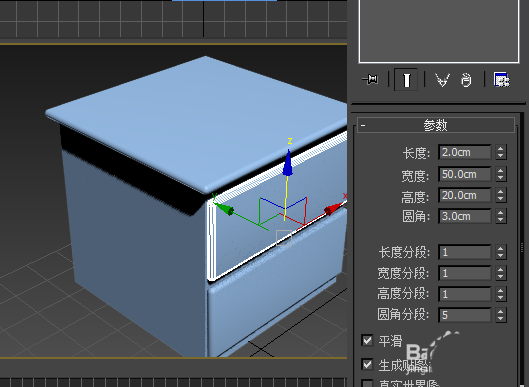Click the 宽度 value field
Screen dimensions: 529x387
click(x=465, y=174)
